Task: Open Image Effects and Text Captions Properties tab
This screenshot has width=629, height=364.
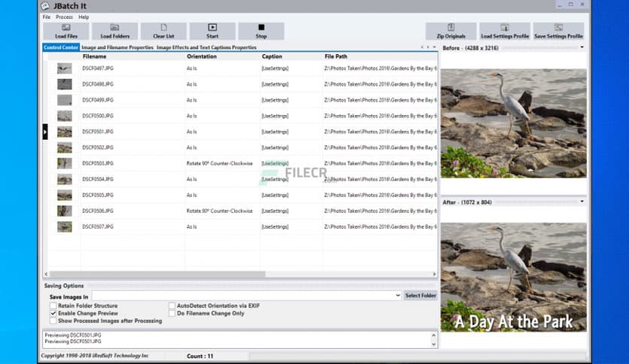Action: (206, 47)
